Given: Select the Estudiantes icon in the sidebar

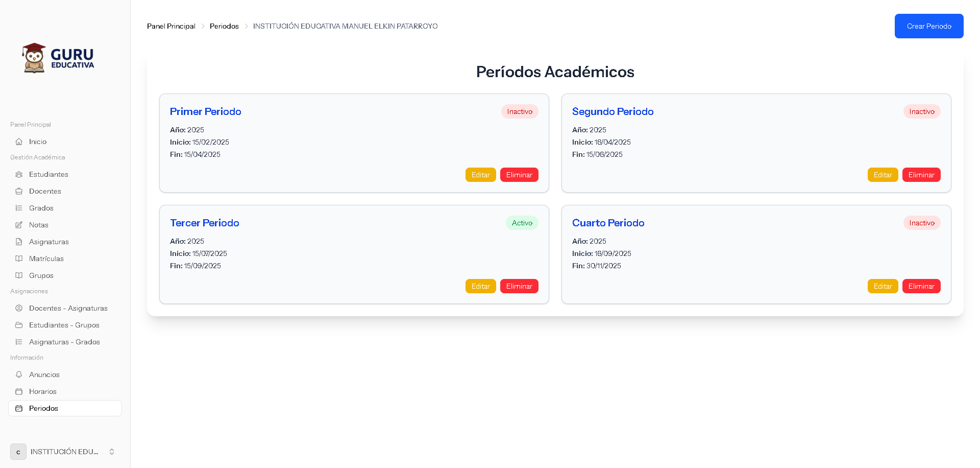Looking at the screenshot, I should pos(18,174).
